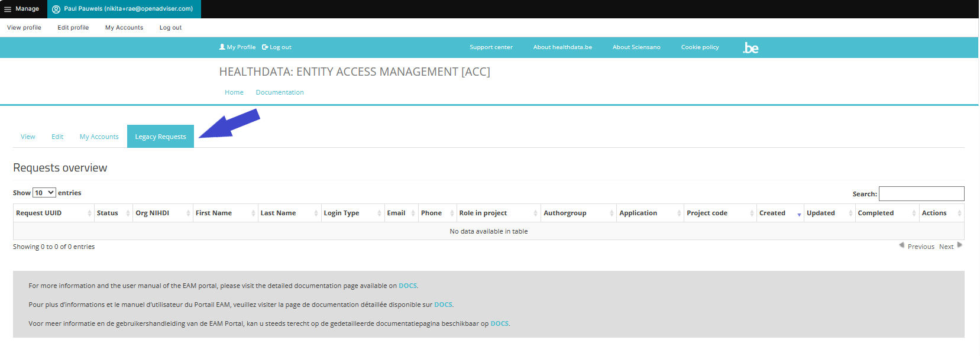Click into the Search input field

tap(921, 193)
